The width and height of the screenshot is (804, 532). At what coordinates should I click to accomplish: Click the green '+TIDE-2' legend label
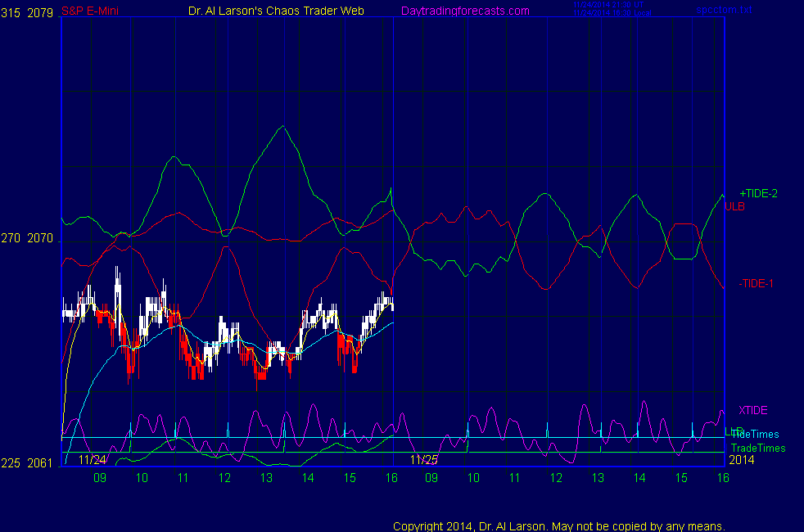click(x=758, y=193)
